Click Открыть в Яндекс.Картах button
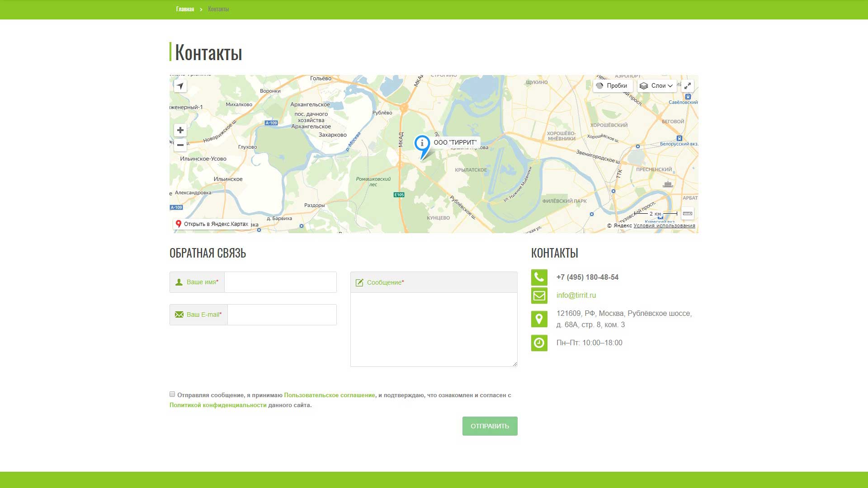 212,224
